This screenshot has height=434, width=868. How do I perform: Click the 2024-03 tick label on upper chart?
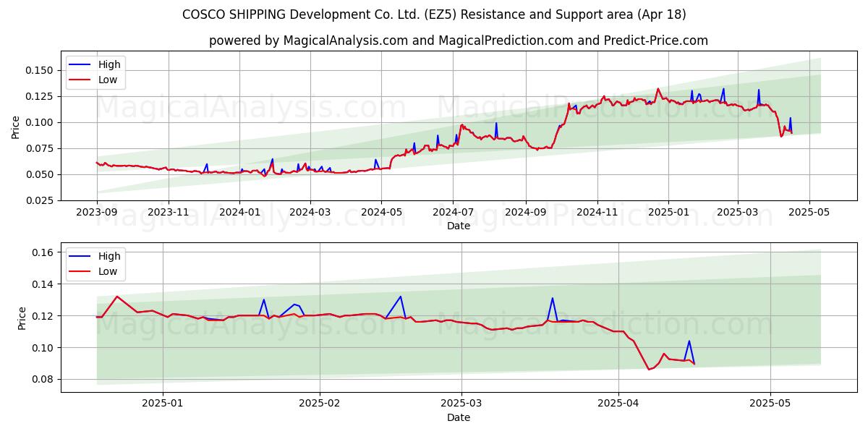click(310, 213)
